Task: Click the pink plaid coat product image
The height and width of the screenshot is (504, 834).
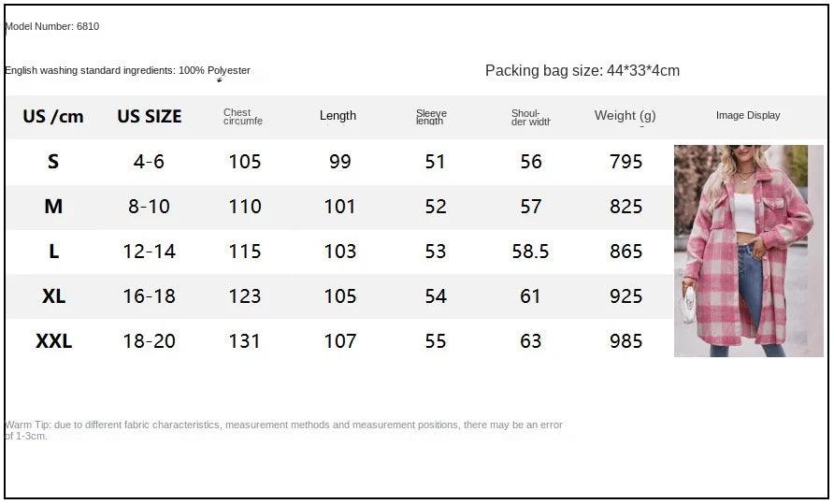Action: pyautogui.click(x=748, y=251)
